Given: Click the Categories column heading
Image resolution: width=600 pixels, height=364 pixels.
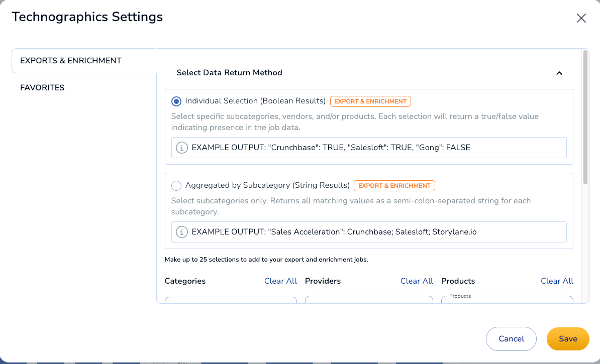Looking at the screenshot, I should click(185, 281).
